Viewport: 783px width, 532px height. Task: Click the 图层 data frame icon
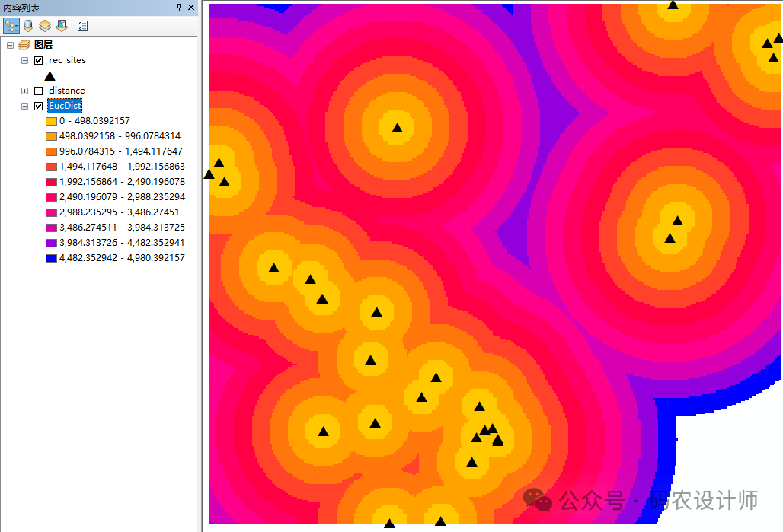[24, 45]
